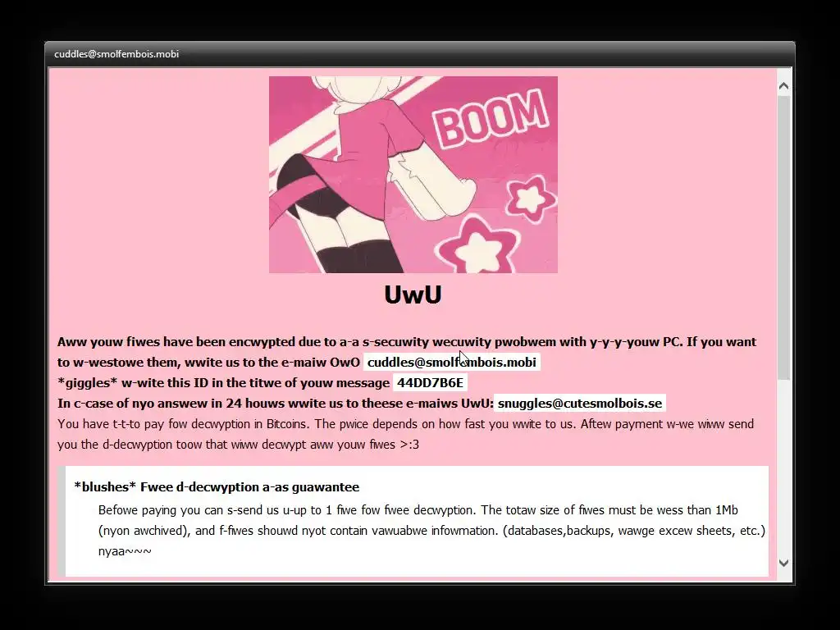Click the large star in the image
840x630 pixels.
(x=478, y=246)
